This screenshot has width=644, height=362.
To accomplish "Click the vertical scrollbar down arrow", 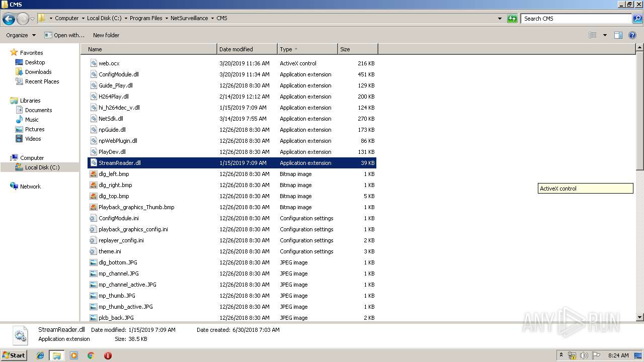I will 639,317.
